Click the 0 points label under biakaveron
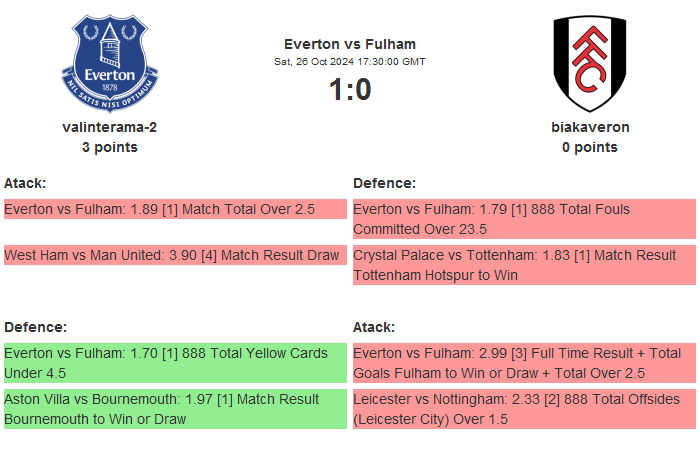Screen dimensions: 700x460 590,147
